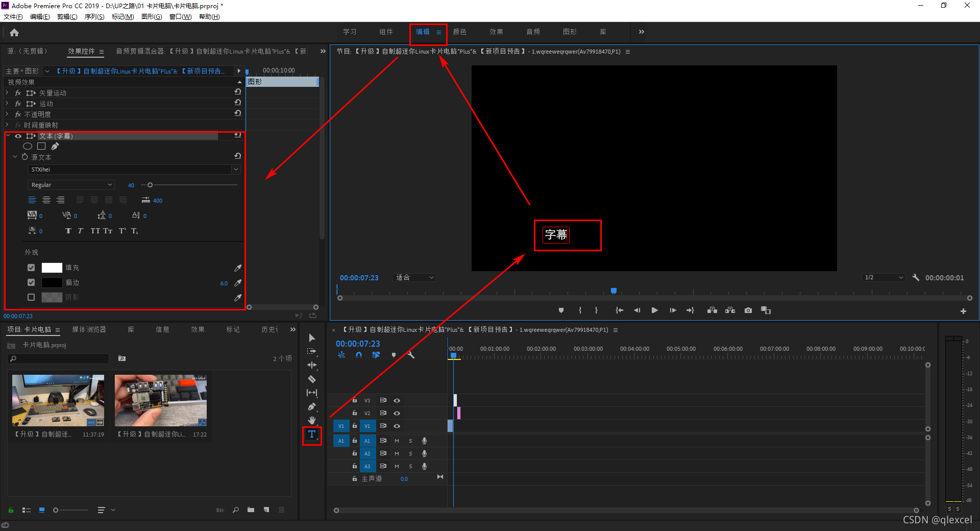Open program monitor wrench settings

point(916,278)
